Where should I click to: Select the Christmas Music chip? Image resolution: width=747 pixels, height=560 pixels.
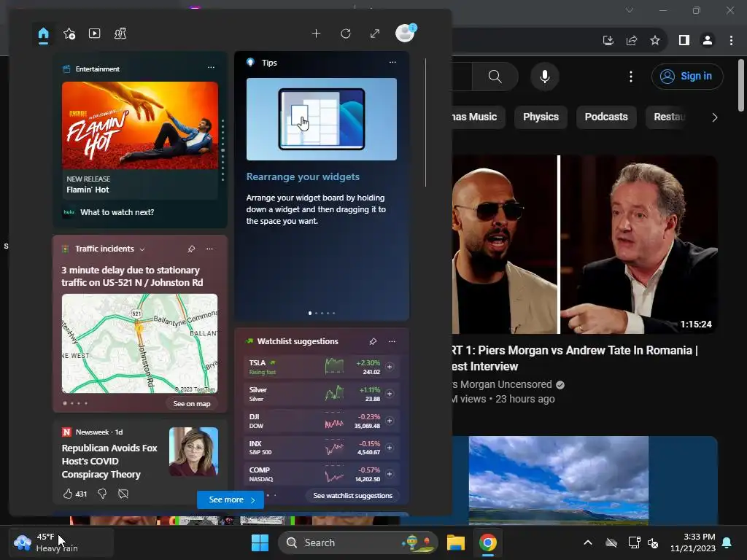[477, 117]
